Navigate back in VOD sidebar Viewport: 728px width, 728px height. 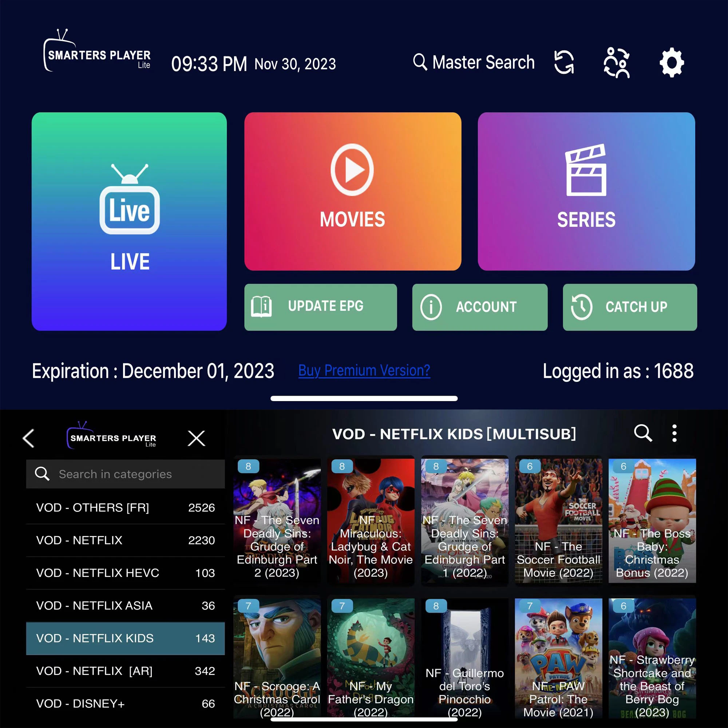(27, 437)
